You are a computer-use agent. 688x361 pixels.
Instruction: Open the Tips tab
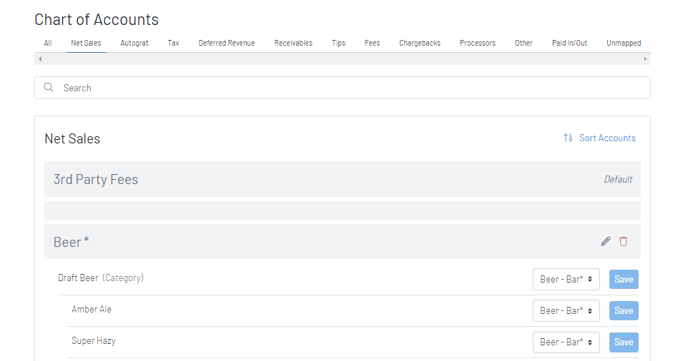338,43
